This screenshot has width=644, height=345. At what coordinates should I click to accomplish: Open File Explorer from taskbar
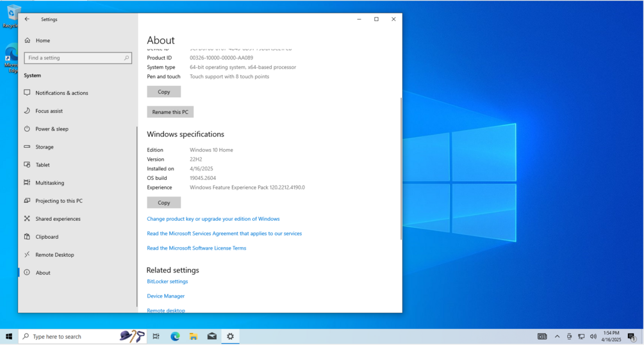(194, 337)
